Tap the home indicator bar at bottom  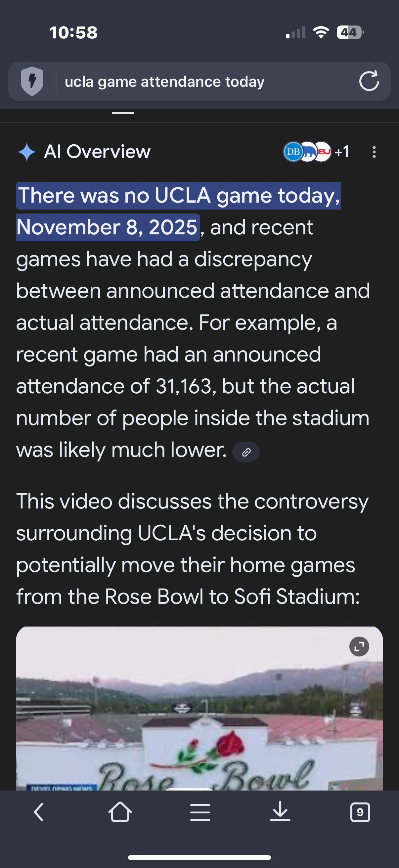tap(199, 857)
